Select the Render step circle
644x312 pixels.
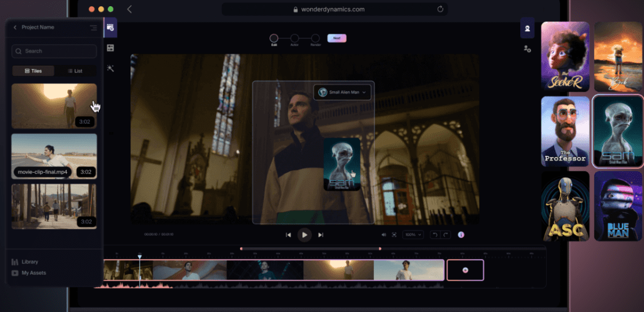(315, 38)
